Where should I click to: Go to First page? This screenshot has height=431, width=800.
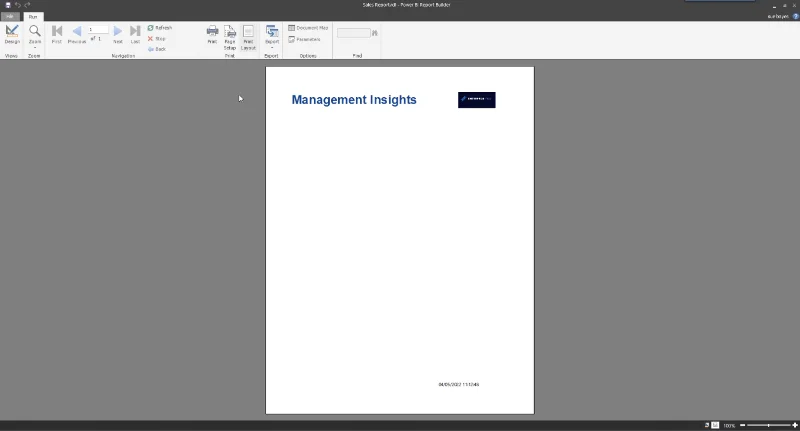tap(57, 35)
